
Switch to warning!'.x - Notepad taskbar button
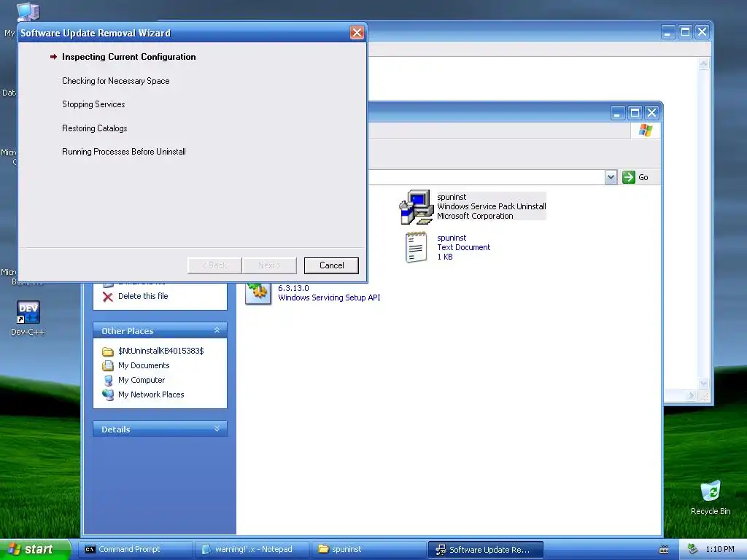point(253,549)
